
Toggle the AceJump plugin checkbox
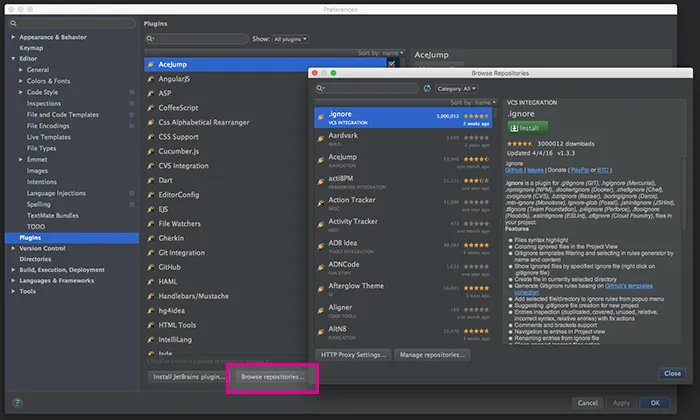[392, 64]
